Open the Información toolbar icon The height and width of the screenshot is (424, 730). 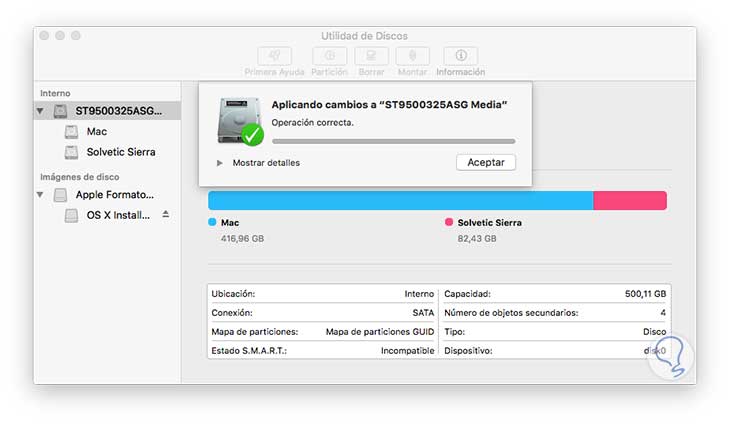461,56
